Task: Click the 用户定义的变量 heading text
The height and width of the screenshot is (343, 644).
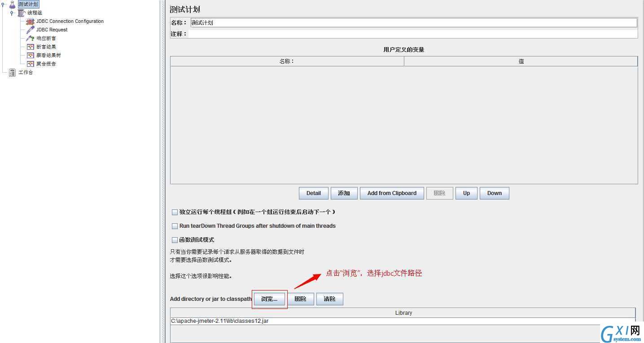Action: [x=403, y=50]
